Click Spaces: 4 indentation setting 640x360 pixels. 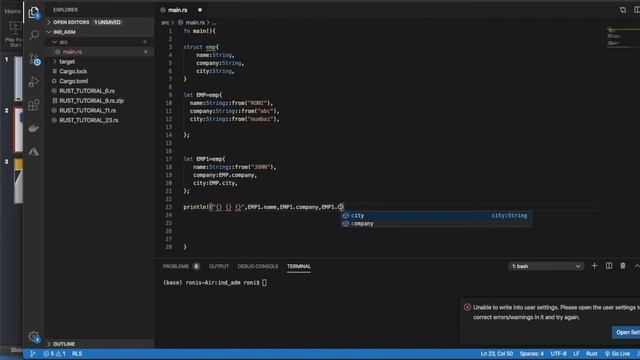tap(531, 353)
